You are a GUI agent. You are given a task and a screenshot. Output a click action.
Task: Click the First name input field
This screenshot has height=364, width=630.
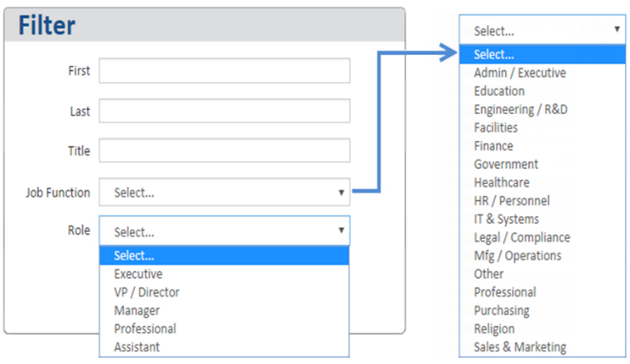[225, 71]
